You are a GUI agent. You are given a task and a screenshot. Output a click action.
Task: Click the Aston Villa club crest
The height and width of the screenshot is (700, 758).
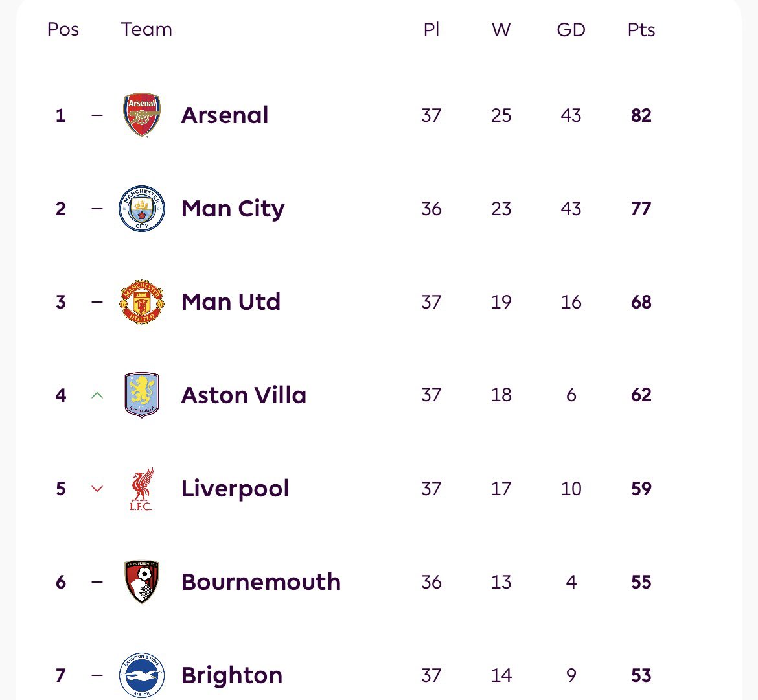[x=142, y=395]
